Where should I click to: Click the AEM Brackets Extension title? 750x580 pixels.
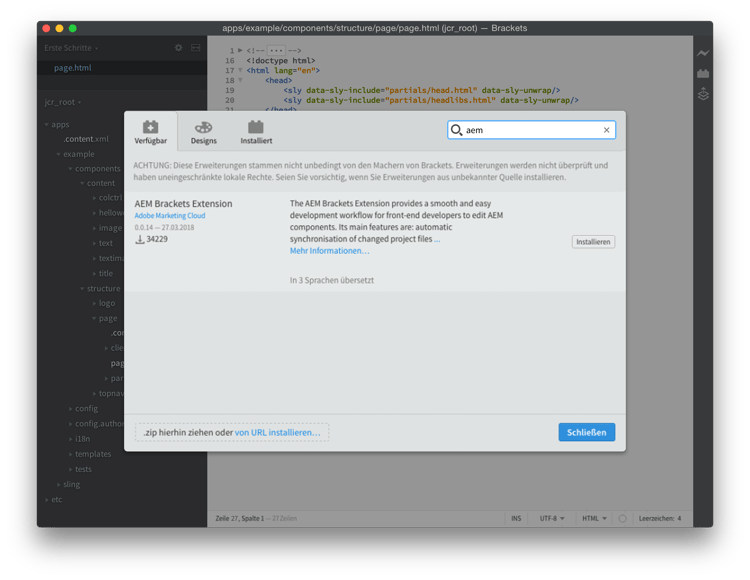click(183, 204)
